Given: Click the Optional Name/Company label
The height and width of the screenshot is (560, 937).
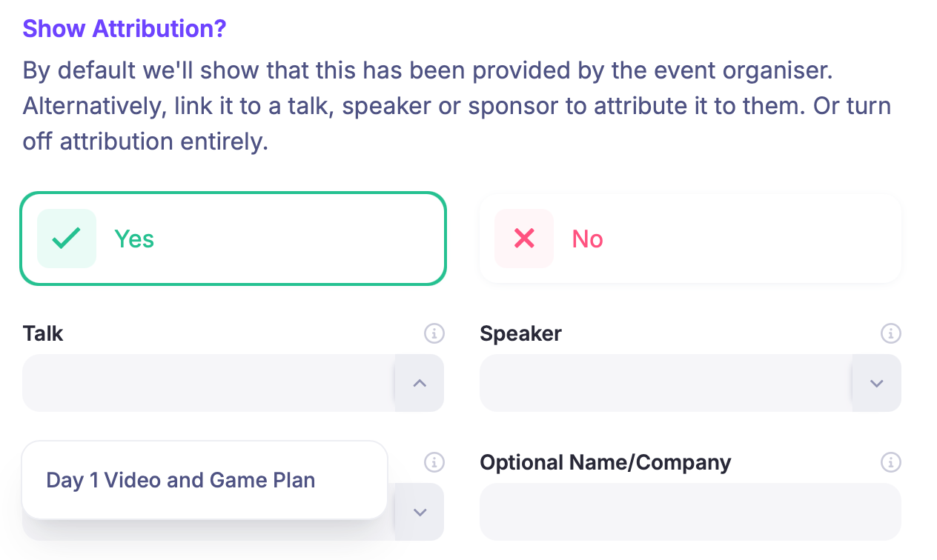Looking at the screenshot, I should (x=605, y=462).
